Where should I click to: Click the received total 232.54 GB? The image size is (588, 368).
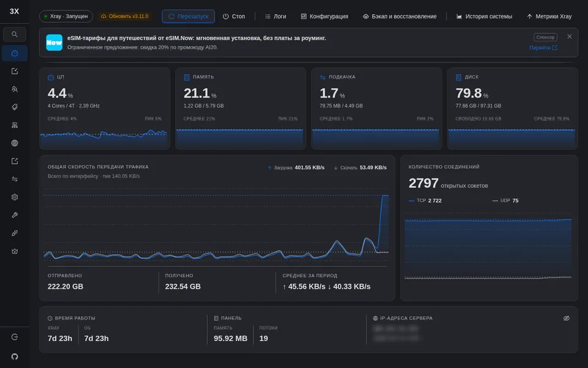[x=183, y=286]
